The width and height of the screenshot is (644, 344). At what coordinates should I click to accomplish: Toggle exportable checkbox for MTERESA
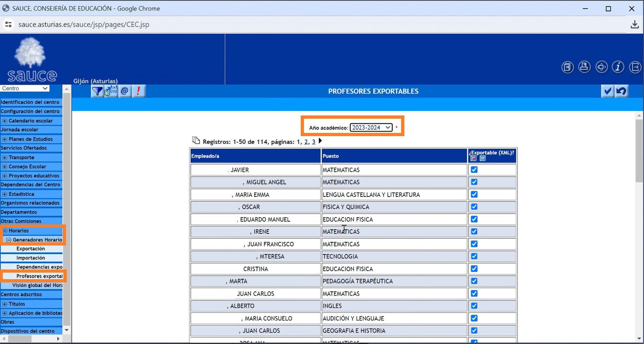474,256
